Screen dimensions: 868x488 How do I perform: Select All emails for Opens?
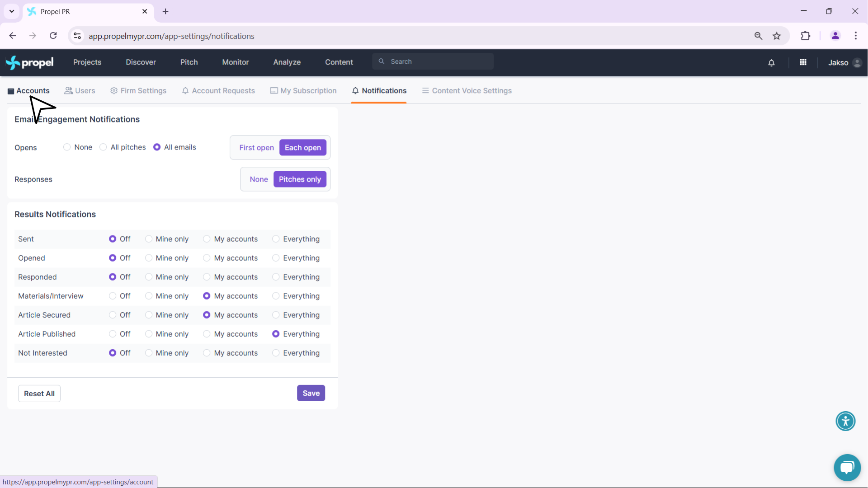coord(157,147)
